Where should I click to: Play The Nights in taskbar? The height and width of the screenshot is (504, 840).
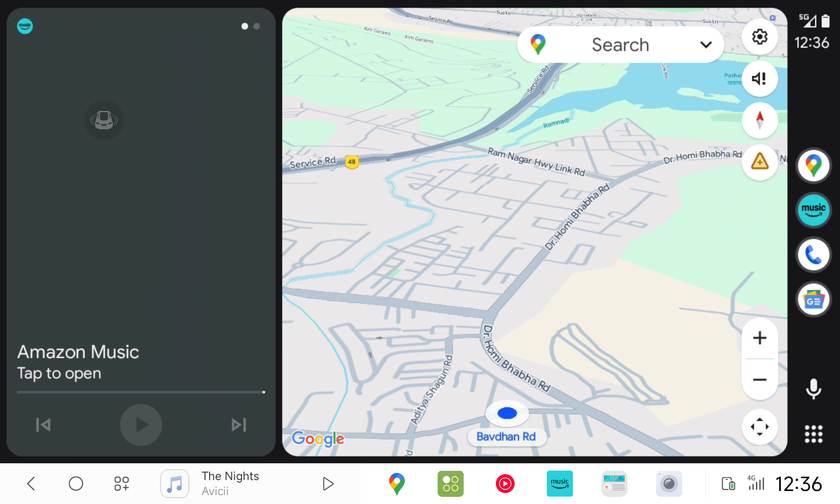click(x=328, y=484)
